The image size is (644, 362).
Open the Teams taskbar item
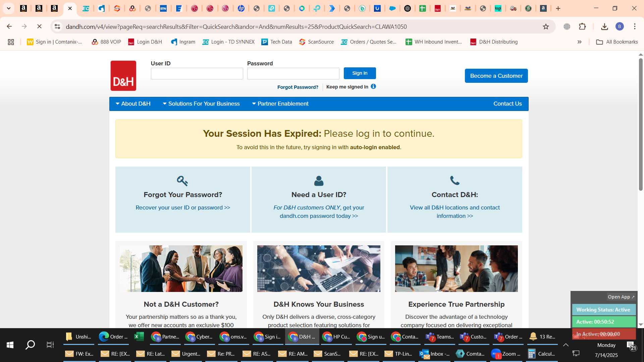(x=440, y=337)
